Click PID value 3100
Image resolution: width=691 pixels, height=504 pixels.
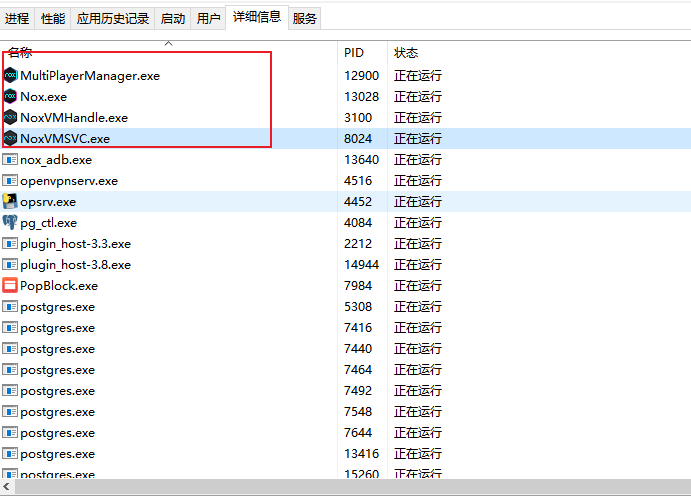tap(358, 118)
